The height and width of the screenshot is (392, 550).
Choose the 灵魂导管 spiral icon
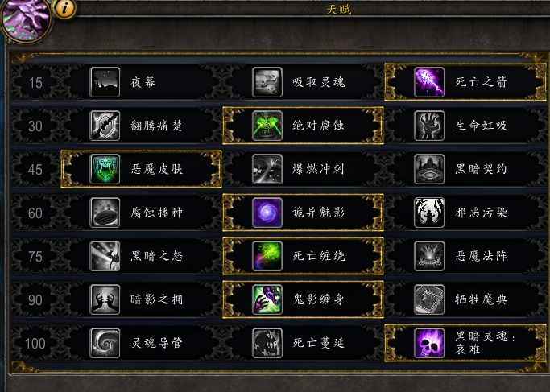tap(105, 343)
